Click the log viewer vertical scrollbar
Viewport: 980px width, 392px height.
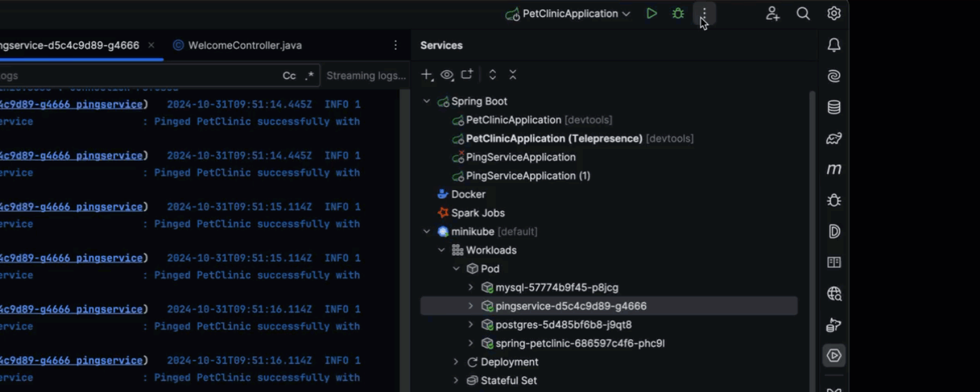coord(404,242)
